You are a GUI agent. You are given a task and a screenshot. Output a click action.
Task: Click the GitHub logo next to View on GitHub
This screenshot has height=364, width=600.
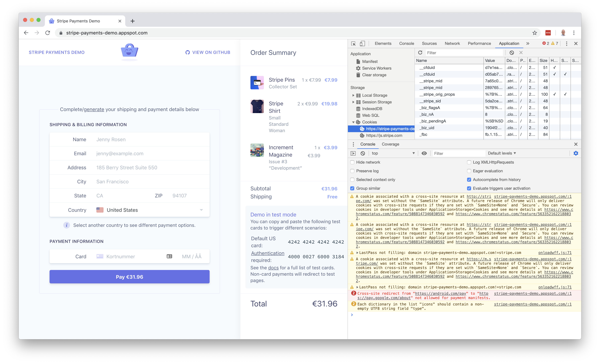(x=187, y=52)
